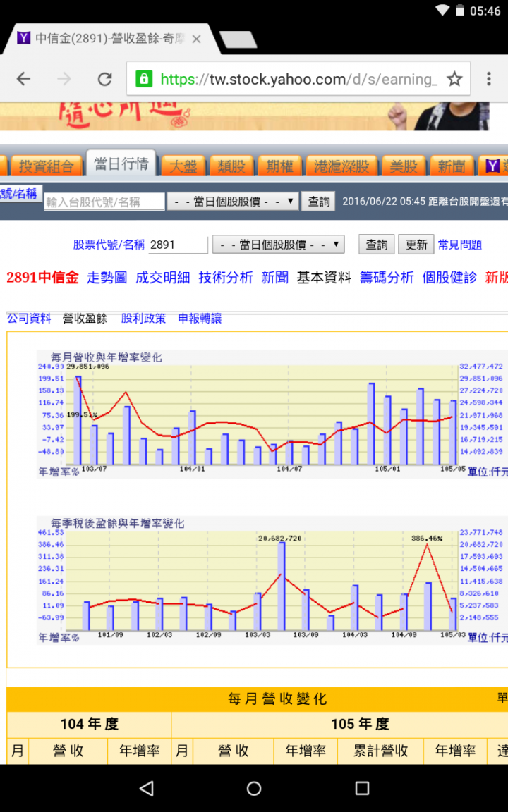This screenshot has height=812, width=508.
Task: Click the 累計營收 column header
Action: (380, 751)
